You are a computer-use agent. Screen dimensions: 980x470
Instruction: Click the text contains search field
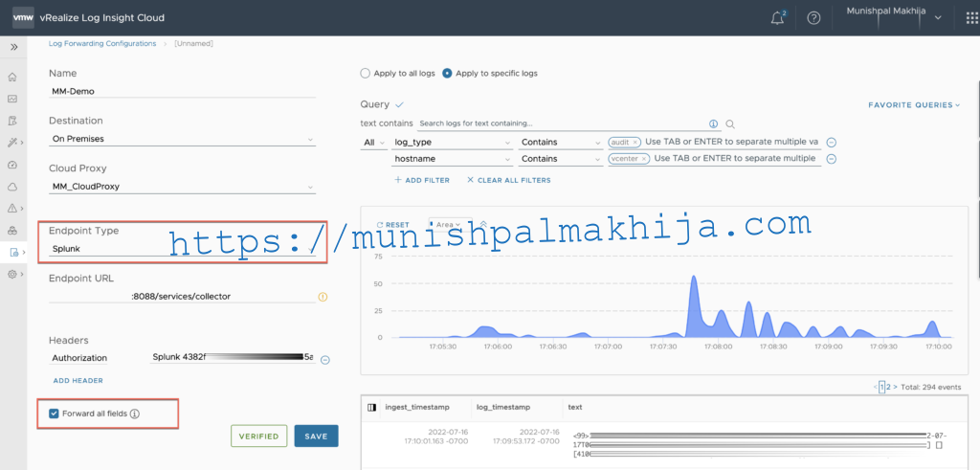pyautogui.click(x=568, y=123)
